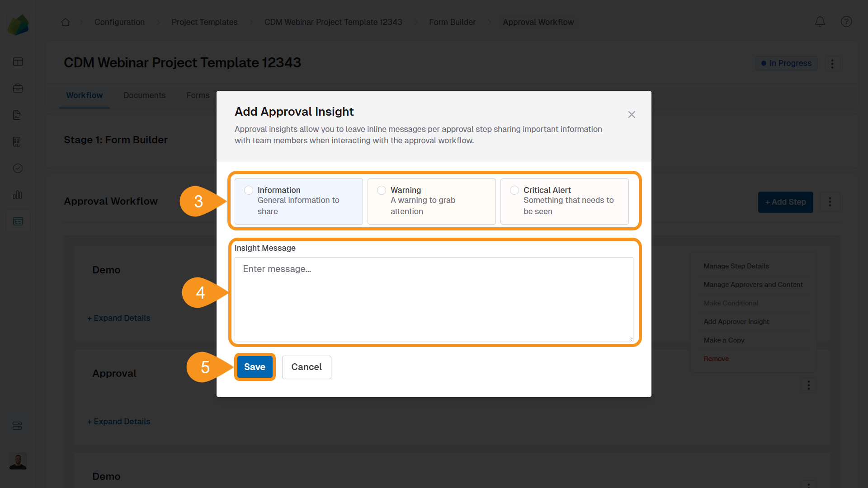Screen dimensions: 868x488
Task: Expand details for the Approval step
Action: coord(118,421)
